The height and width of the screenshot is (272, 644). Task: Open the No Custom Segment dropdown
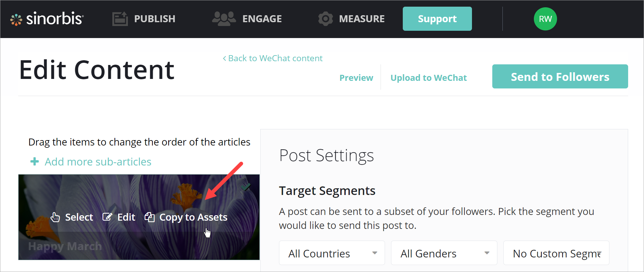[556, 253]
